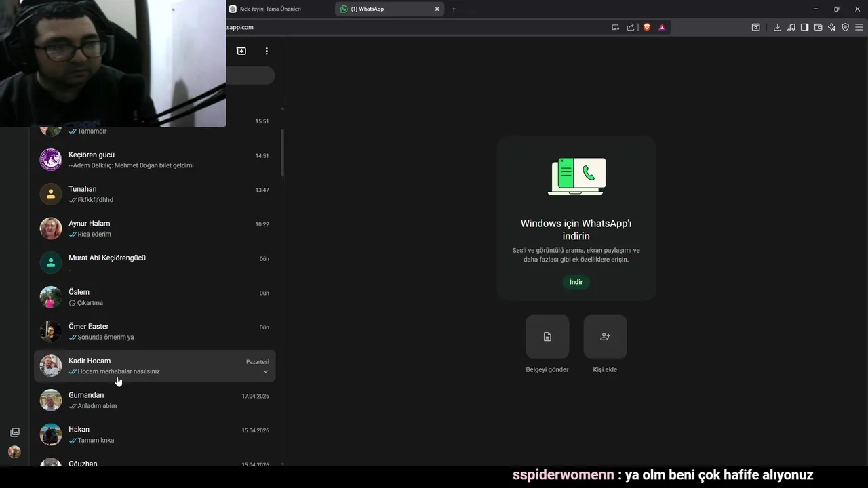868x488 pixels.
Task: Click Murat Abi Keçiörengücü's avatar
Action: [51, 263]
